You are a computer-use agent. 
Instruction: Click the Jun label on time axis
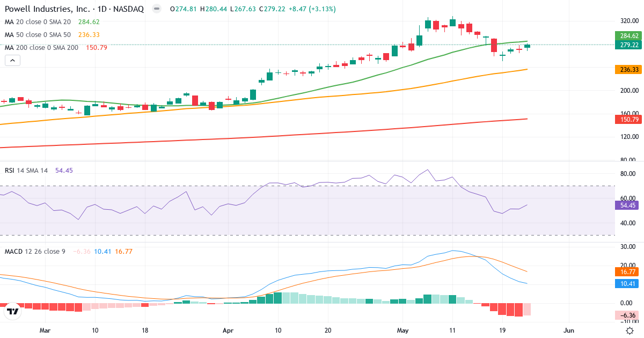click(x=569, y=330)
